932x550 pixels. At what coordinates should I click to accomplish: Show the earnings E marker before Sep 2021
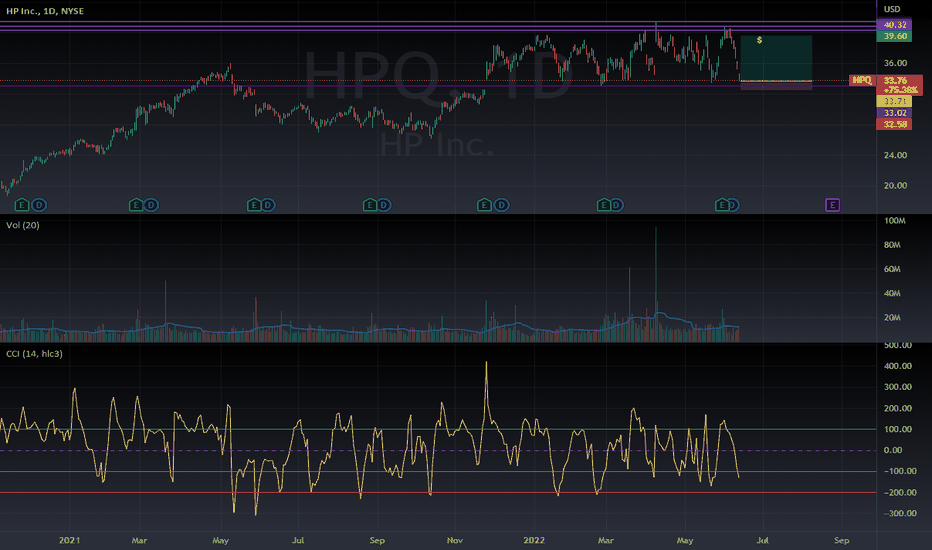[x=370, y=205]
